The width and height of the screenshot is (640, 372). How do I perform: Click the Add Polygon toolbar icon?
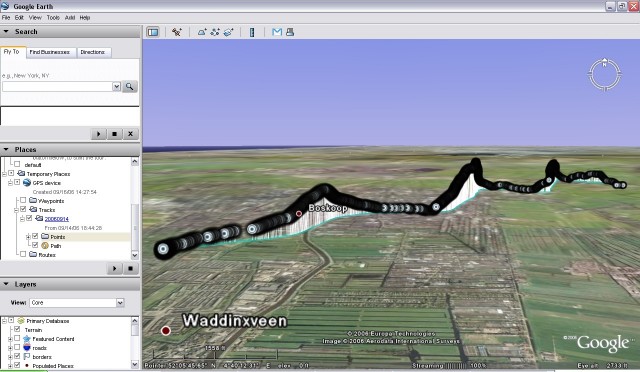pos(202,32)
